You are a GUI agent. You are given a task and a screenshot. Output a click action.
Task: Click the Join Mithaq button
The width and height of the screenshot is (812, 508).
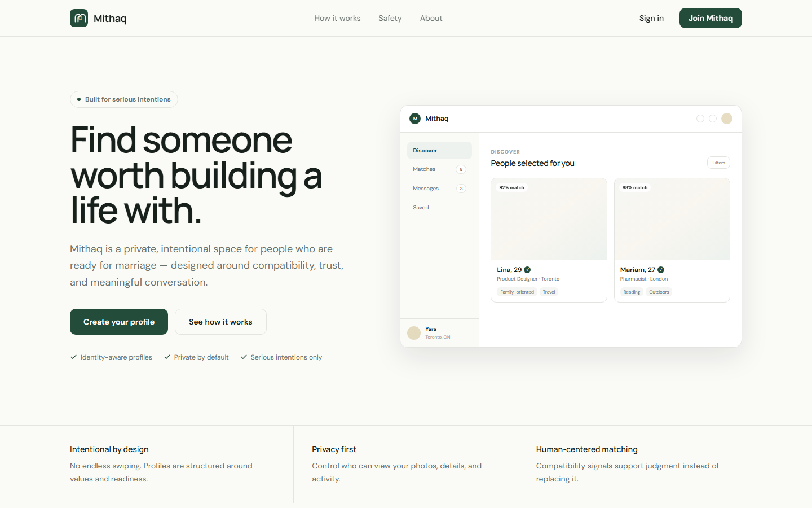710,18
